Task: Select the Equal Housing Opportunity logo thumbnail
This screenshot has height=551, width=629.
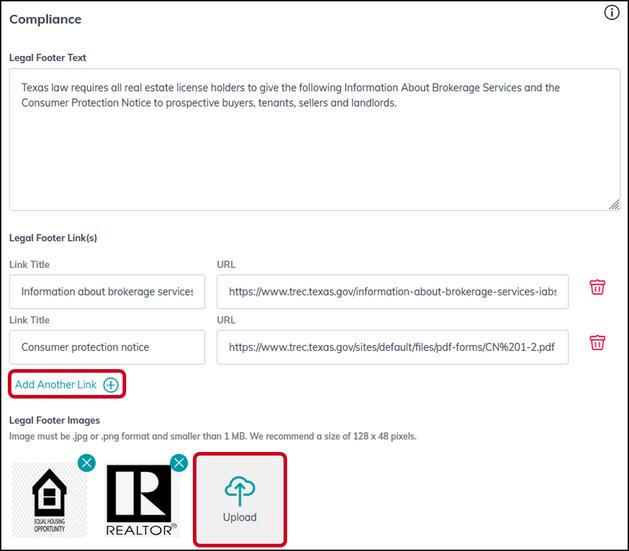Action: pyautogui.click(x=49, y=500)
